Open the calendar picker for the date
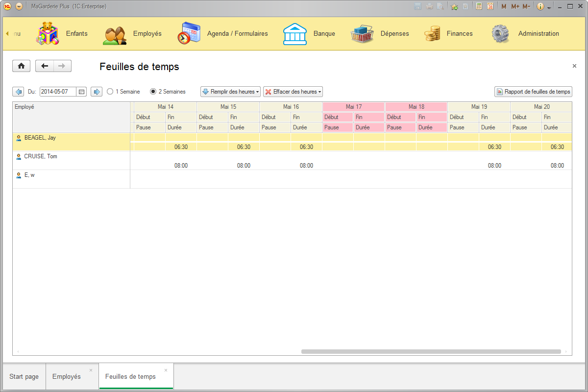This screenshot has height=392, width=588. pyautogui.click(x=81, y=91)
